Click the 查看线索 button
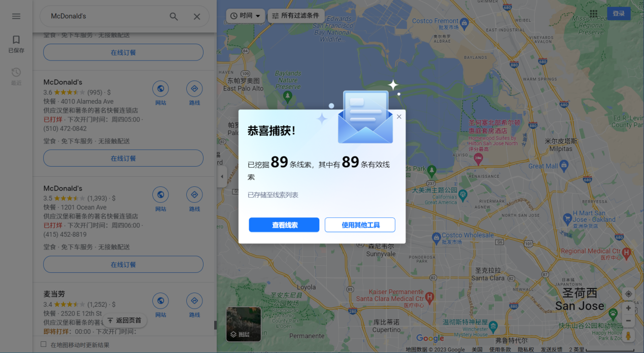The width and height of the screenshot is (644, 353). pos(284,225)
